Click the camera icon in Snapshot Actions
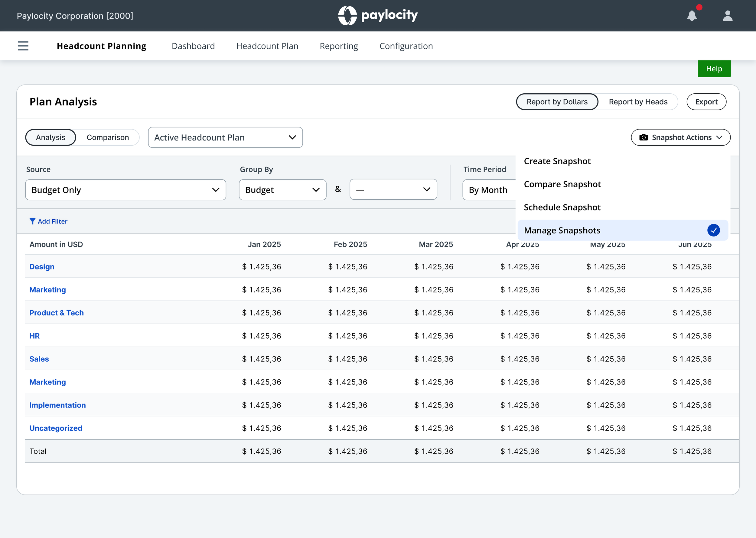756x538 pixels. [x=643, y=137]
